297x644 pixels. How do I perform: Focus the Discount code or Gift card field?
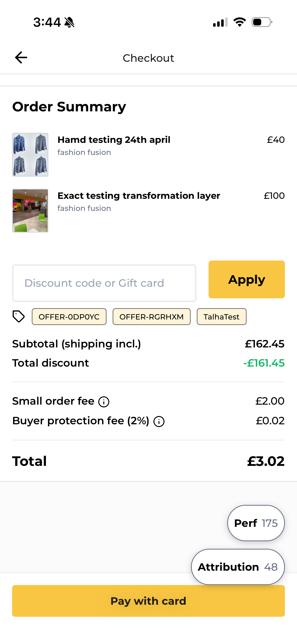point(104,283)
